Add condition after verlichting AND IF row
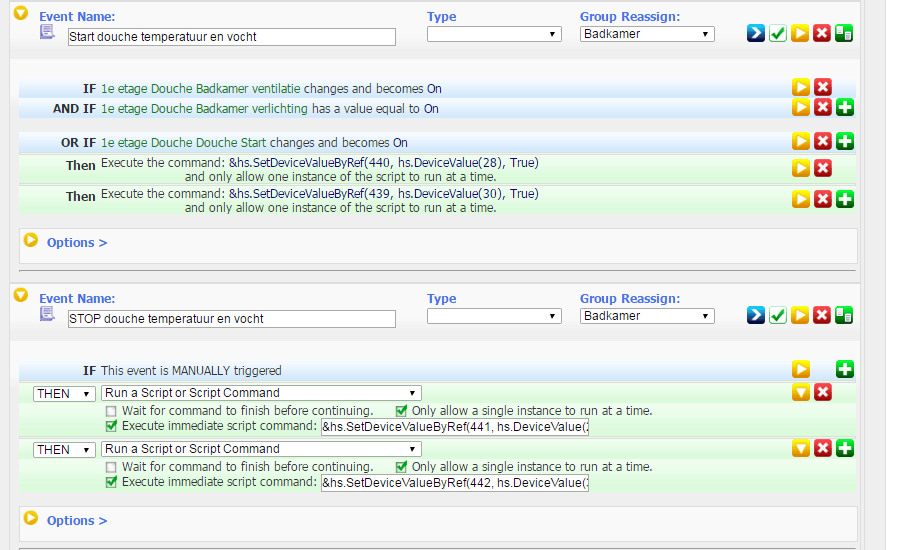This screenshot has height=550, width=908. [x=845, y=107]
